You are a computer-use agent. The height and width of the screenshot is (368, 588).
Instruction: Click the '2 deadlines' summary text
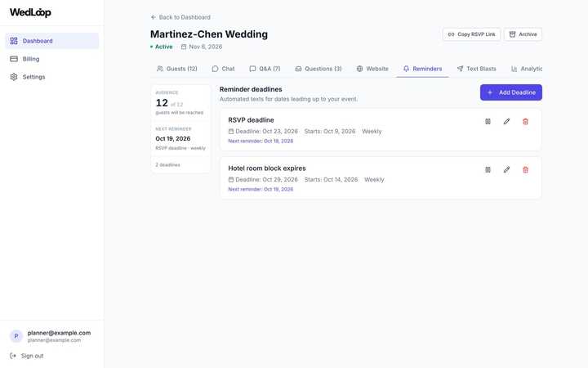point(167,165)
